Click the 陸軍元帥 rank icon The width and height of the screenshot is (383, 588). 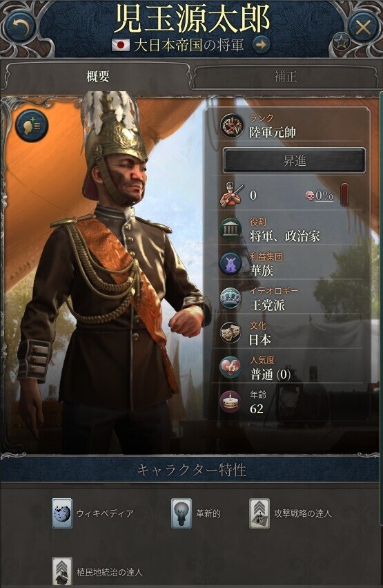click(x=232, y=126)
